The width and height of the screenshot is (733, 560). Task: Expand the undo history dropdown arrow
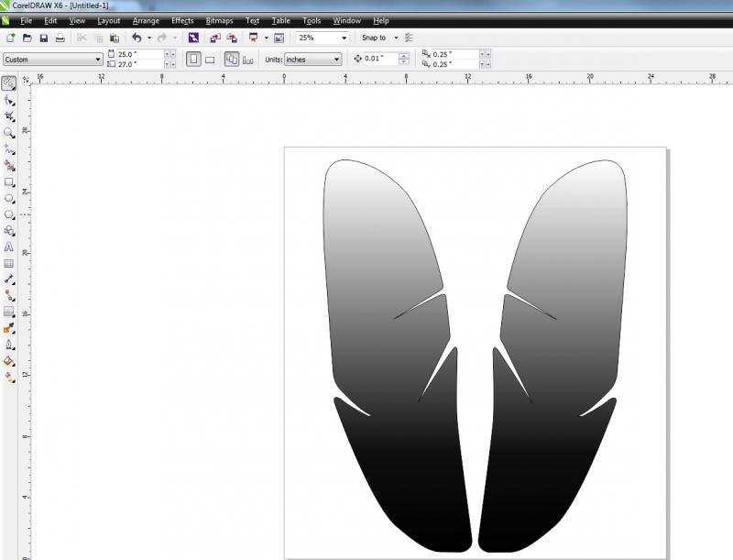tap(149, 38)
